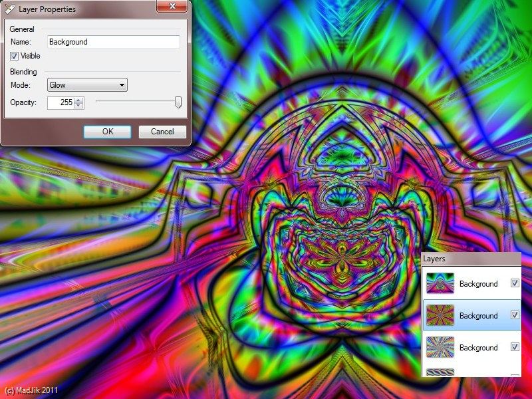
Task: Click the Layer Properties title icon
Action: pyautogui.click(x=10, y=9)
